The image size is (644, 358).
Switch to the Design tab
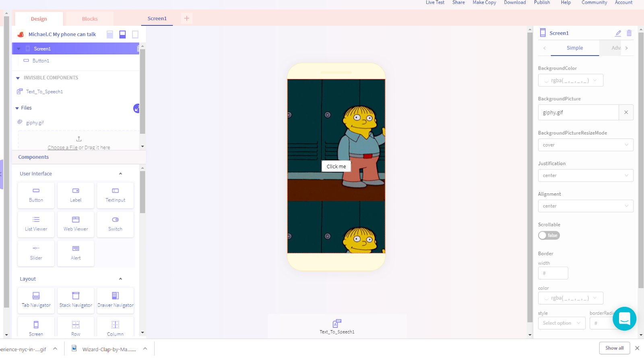[x=39, y=19]
